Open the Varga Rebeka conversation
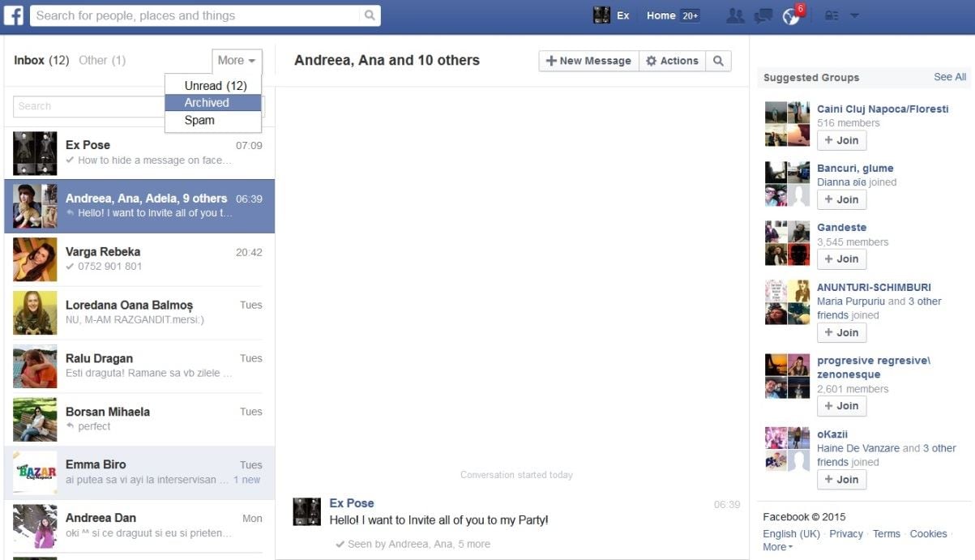This screenshot has height=560, width=975. (139, 259)
